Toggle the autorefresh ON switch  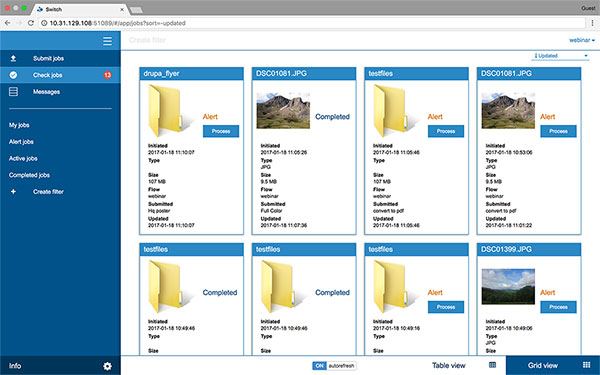tap(334, 366)
